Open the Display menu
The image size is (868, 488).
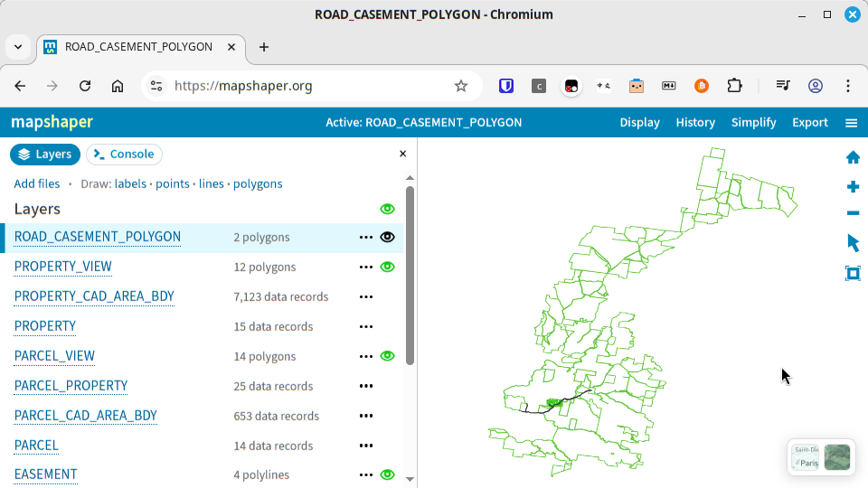(639, 122)
